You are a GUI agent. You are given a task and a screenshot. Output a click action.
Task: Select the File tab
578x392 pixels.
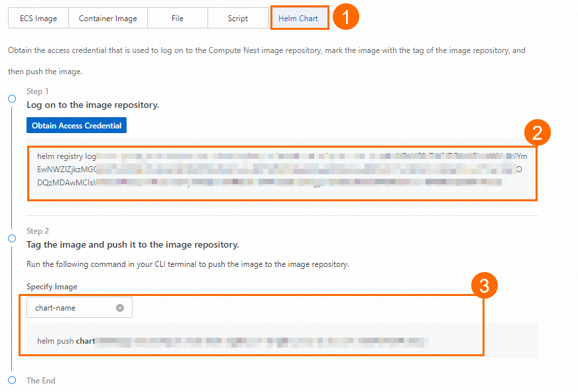pyautogui.click(x=177, y=19)
